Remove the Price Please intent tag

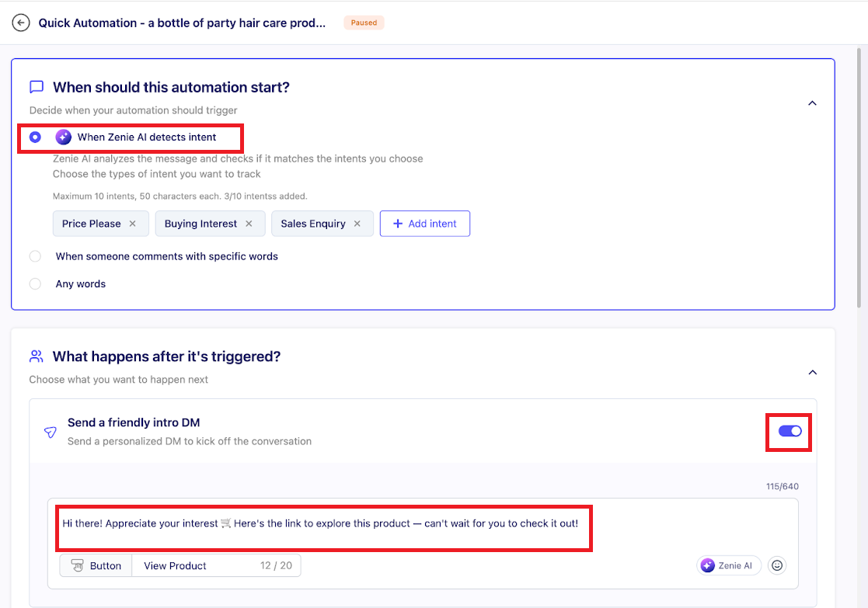tap(132, 224)
